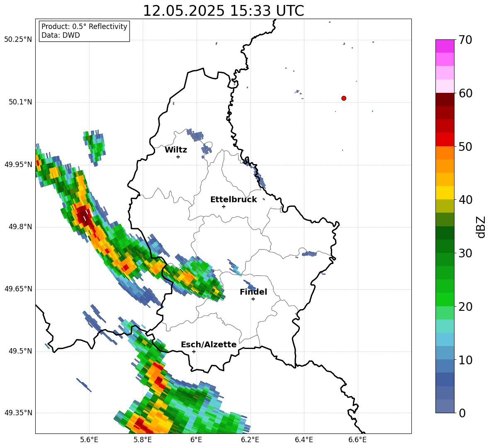Click the 20 colorbar tick label
The height and width of the screenshot is (448, 491).
[465, 306]
